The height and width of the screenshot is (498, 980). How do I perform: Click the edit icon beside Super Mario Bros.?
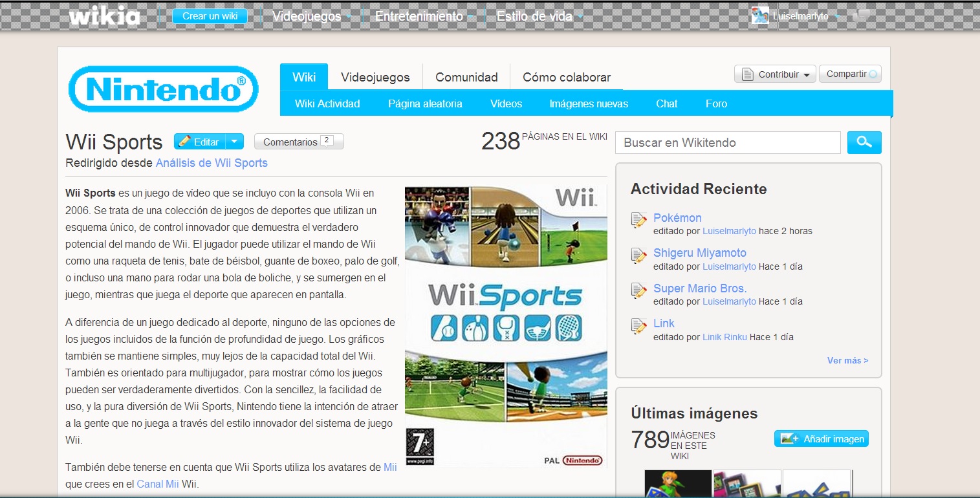click(639, 291)
